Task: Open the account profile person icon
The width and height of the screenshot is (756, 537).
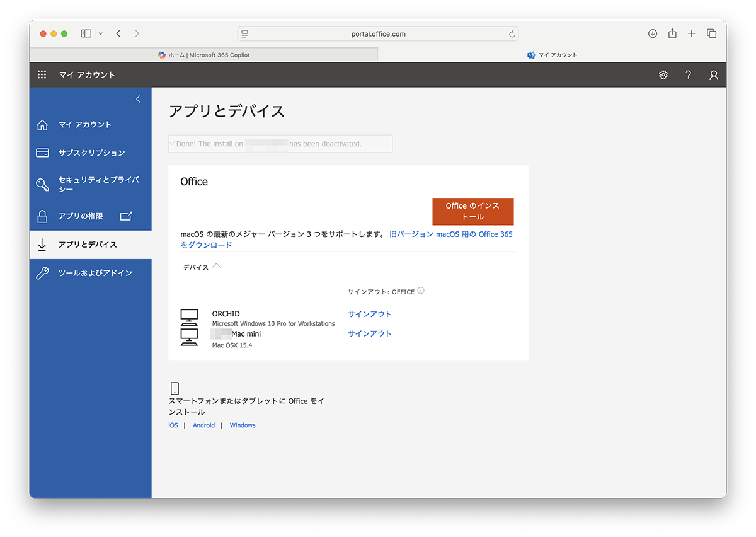Action: tap(713, 75)
